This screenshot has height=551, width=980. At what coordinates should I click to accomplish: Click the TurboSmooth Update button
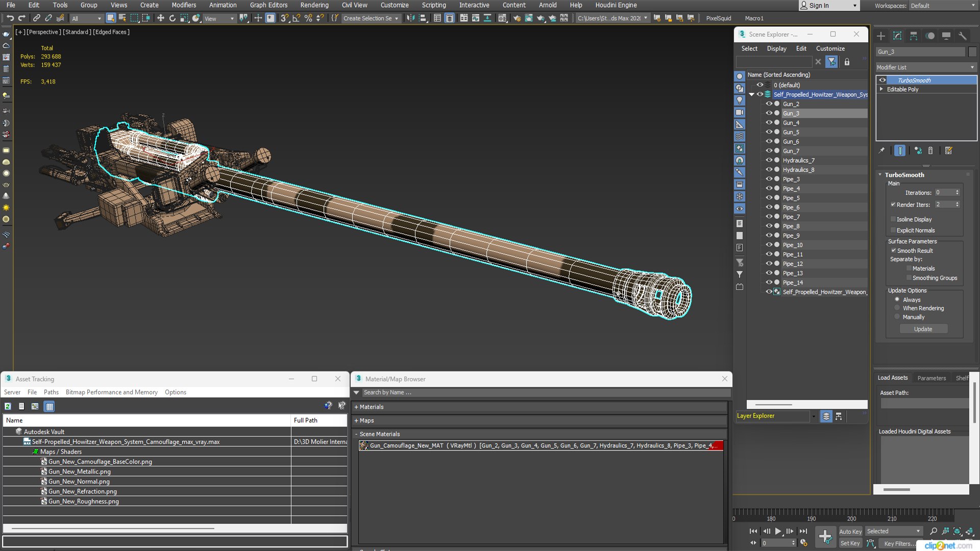[923, 329]
